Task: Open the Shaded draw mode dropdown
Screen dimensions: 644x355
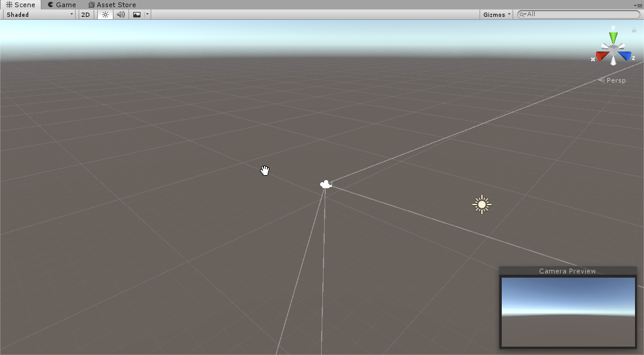Action: click(x=40, y=14)
